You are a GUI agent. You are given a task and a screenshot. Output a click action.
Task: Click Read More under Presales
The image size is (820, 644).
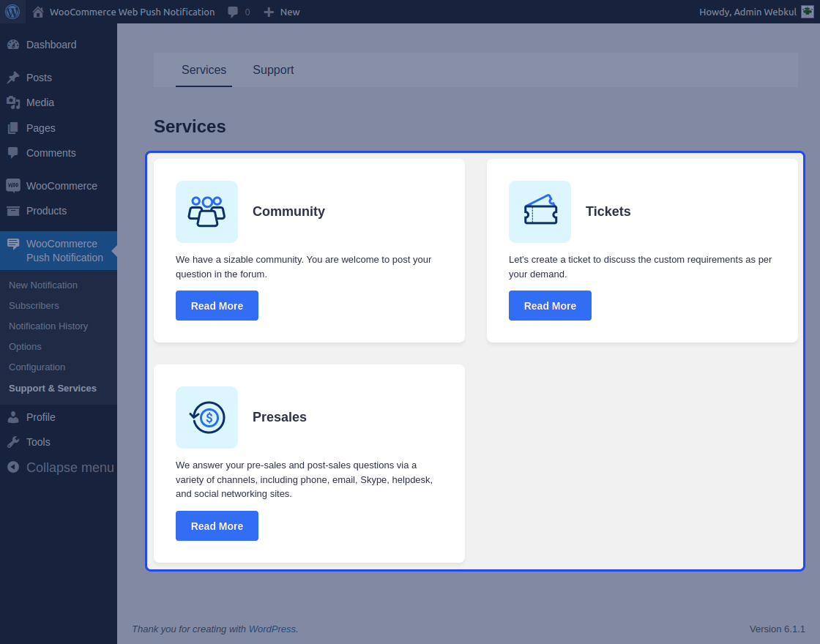(217, 526)
